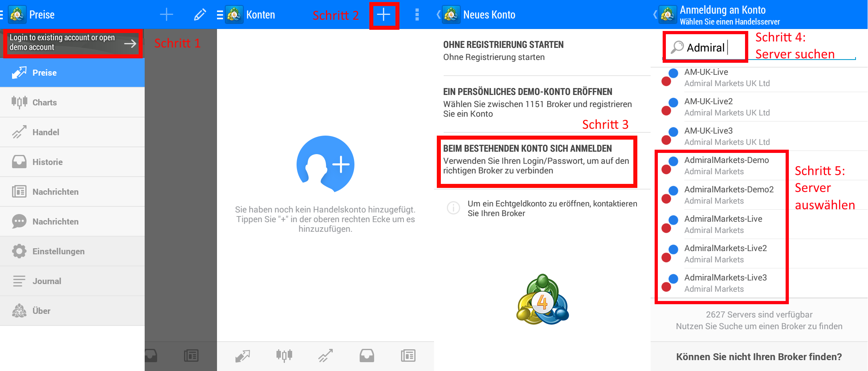Click the Journal lines icon
This screenshot has width=868, height=371.
pos(19,281)
